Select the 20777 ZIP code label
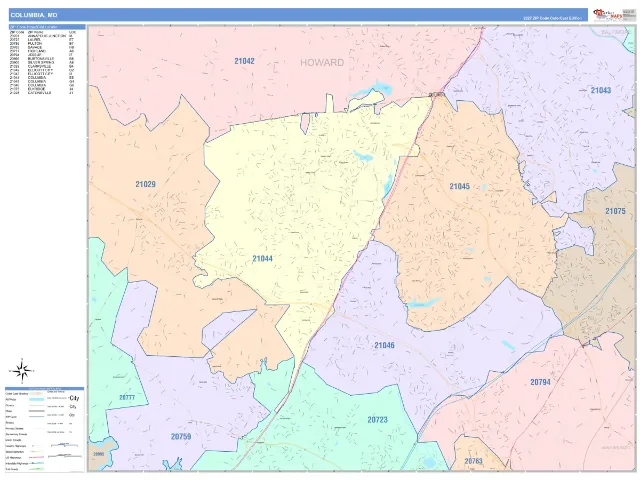Viewport: 640px width, 480px height. tap(127, 397)
